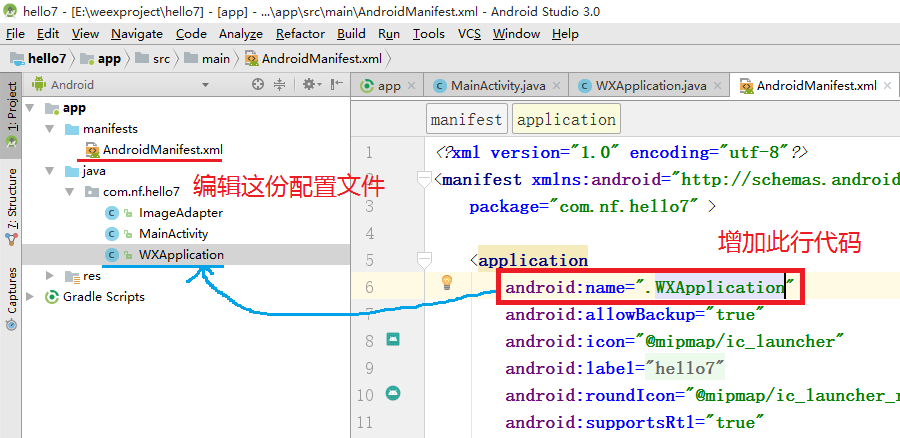Open the VCS menu
900x438 pixels.
point(470,34)
